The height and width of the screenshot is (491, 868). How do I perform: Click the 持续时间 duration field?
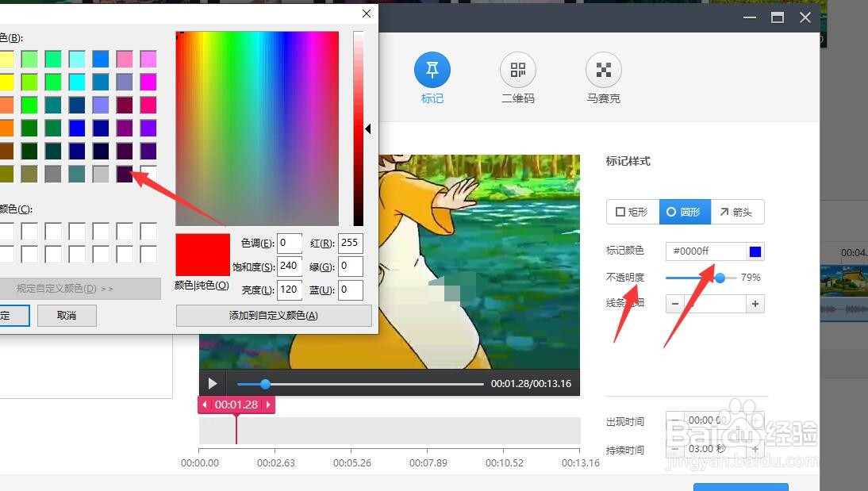(715, 449)
